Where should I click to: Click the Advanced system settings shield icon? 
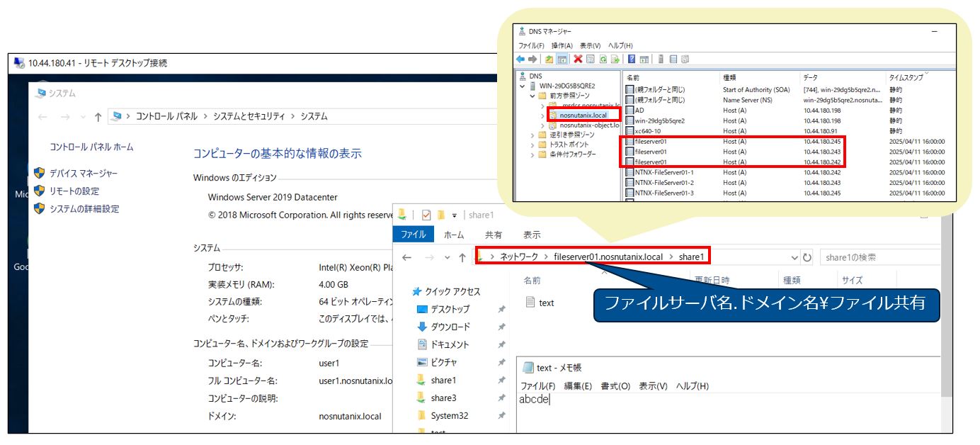[39, 208]
